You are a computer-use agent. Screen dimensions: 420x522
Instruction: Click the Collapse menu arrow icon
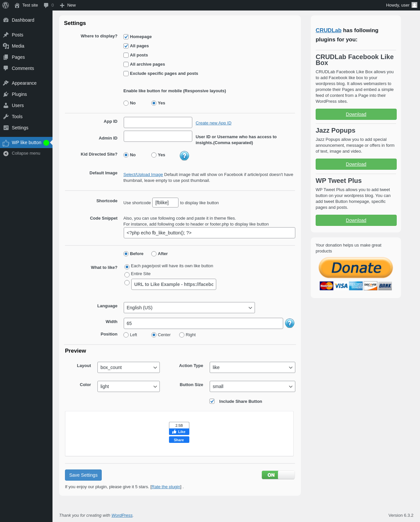tap(6, 153)
